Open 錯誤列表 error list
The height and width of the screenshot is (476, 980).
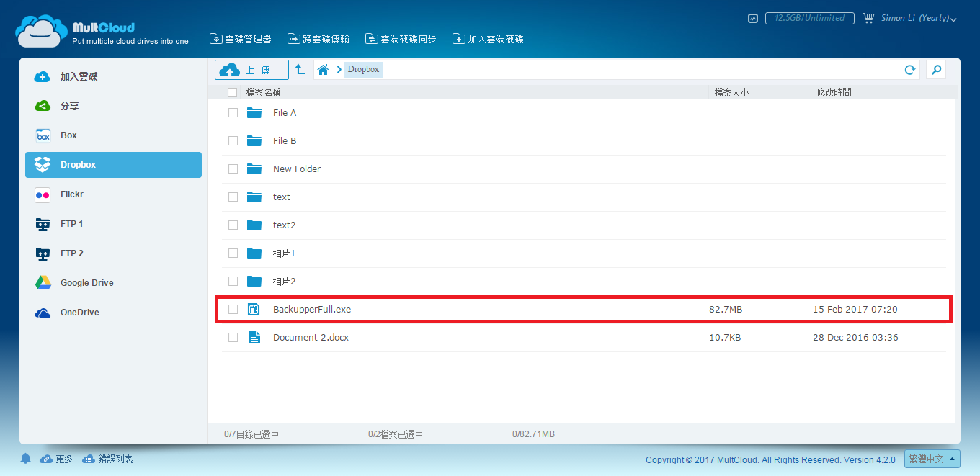(x=108, y=459)
